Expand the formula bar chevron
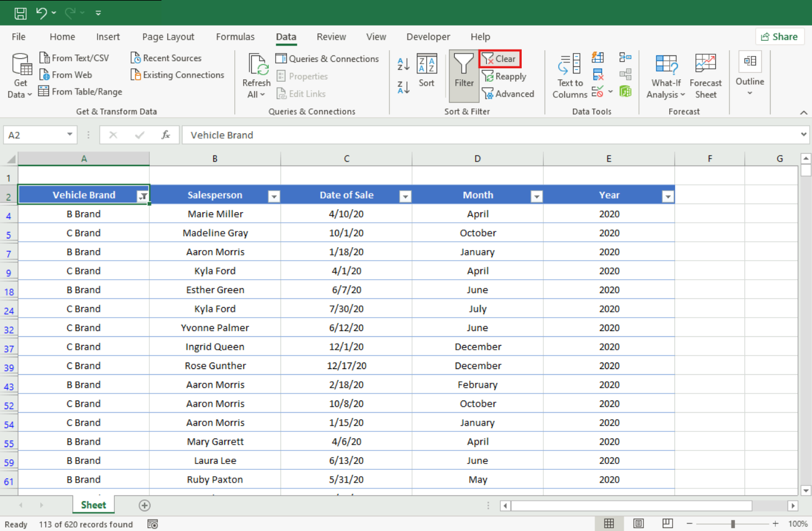812x531 pixels. point(804,135)
